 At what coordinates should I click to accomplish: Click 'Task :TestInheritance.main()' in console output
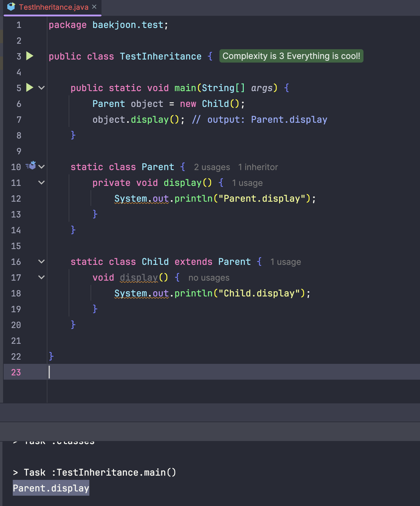100,472
